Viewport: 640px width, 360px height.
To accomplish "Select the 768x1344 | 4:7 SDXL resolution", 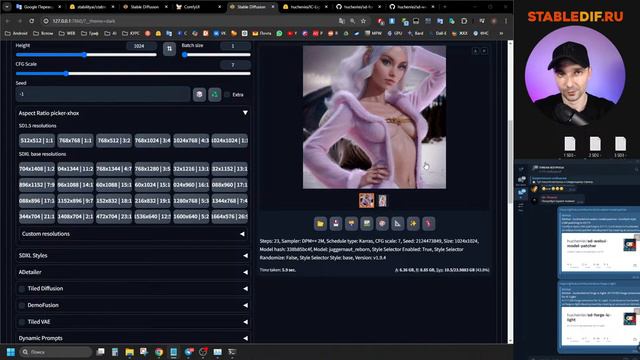I will pos(114,169).
